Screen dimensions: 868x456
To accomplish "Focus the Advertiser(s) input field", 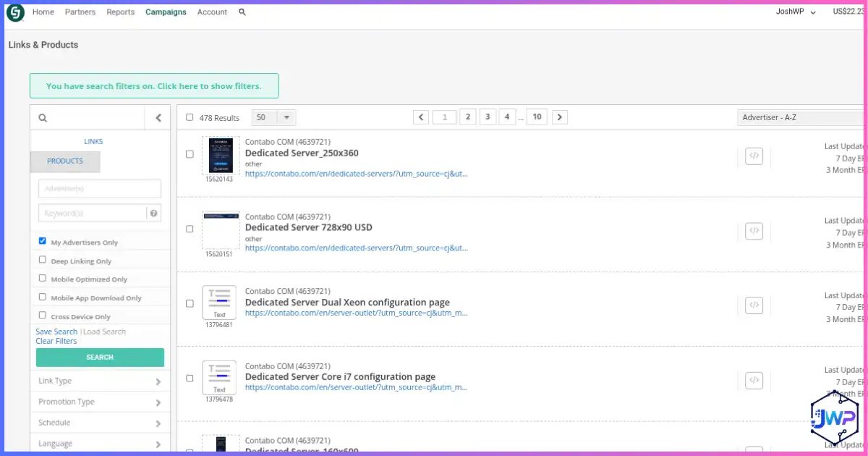I will click(100, 189).
